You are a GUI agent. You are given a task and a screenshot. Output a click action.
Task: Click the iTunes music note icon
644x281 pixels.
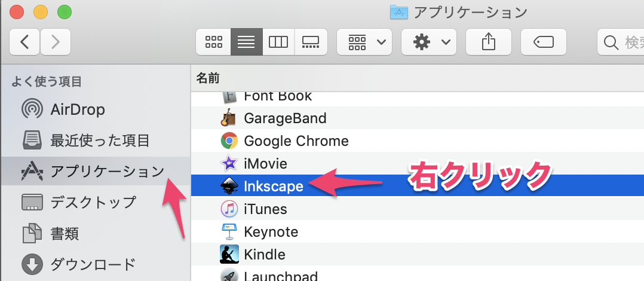pyautogui.click(x=229, y=209)
